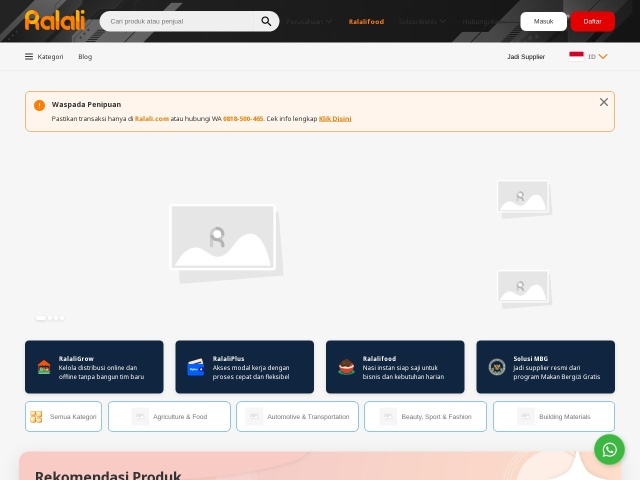Select the Semua Kategori tab
Screen dimensions: 640x480
(63, 416)
